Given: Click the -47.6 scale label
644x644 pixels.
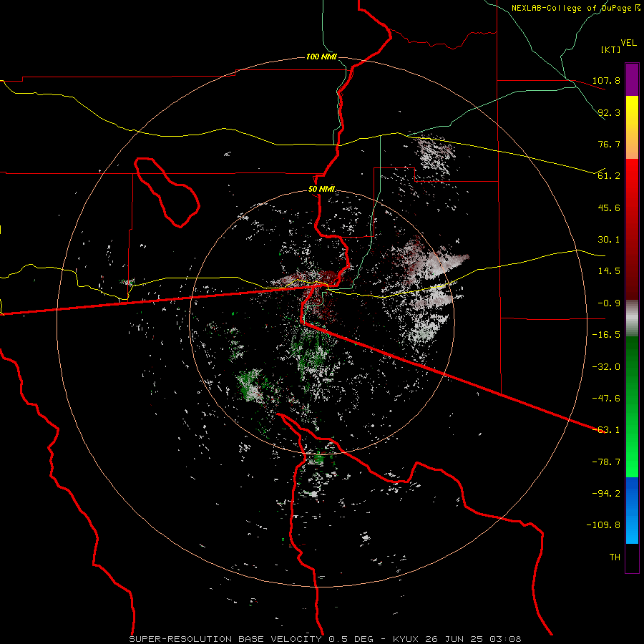Looking at the screenshot, I should point(606,399).
